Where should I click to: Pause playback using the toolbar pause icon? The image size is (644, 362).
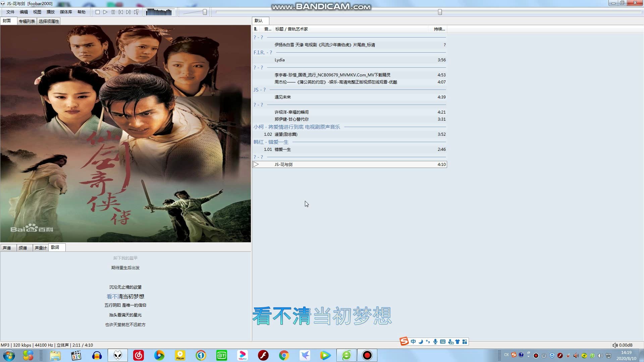click(113, 12)
